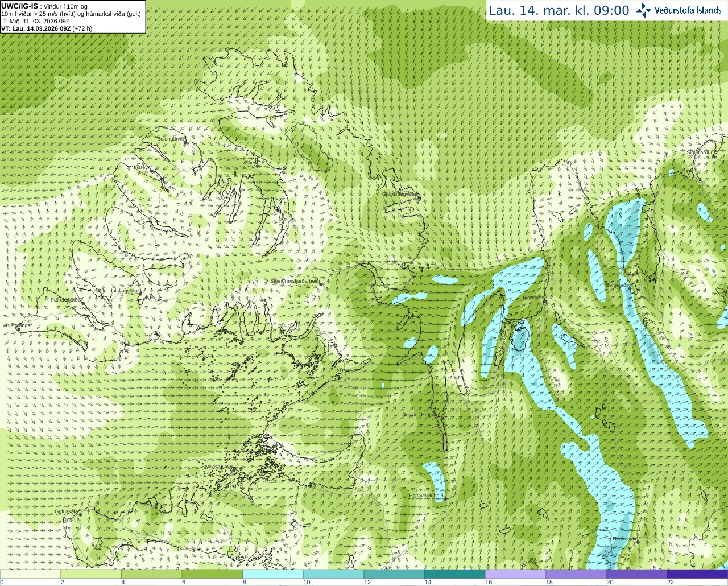Click the Bjargtangar station label
Viewport: 728px width, 586px height.
coord(19,325)
